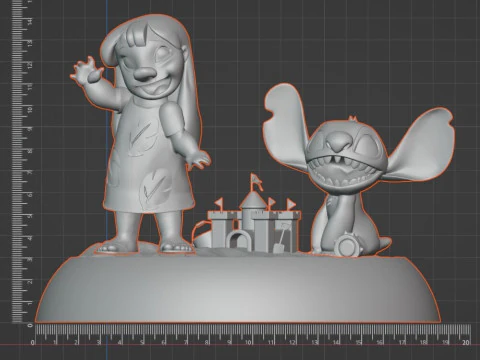Select the dome-shaped base under the figures
This screenshot has height=360, width=480.
coord(238,290)
